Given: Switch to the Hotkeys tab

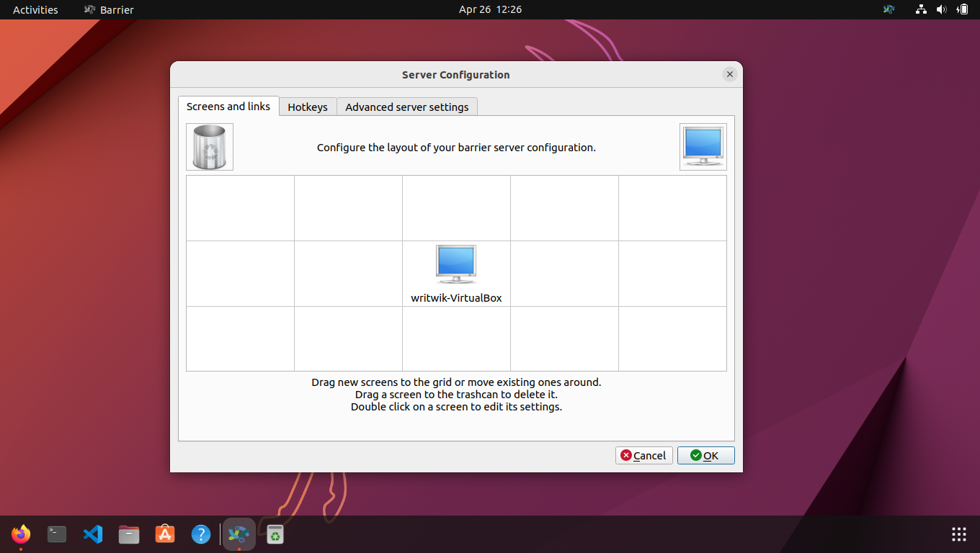Looking at the screenshot, I should pos(308,106).
